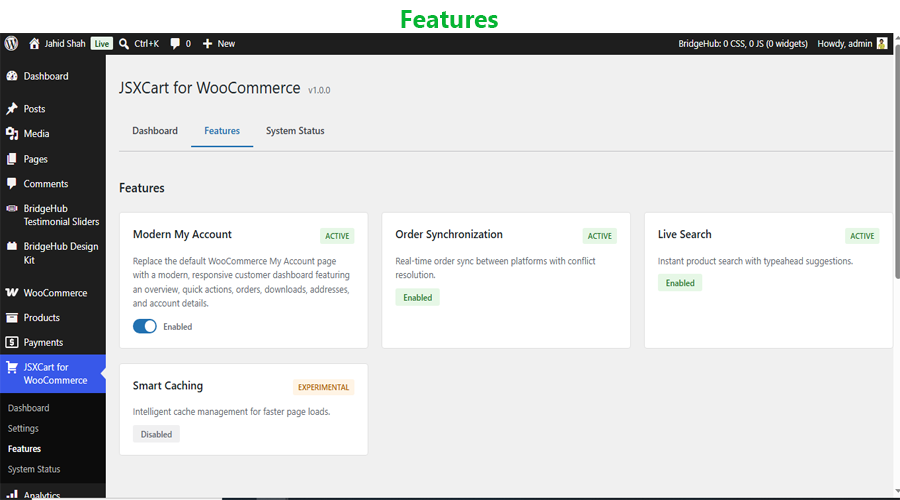
Task: Open System Status submenu link
Action: (x=34, y=470)
